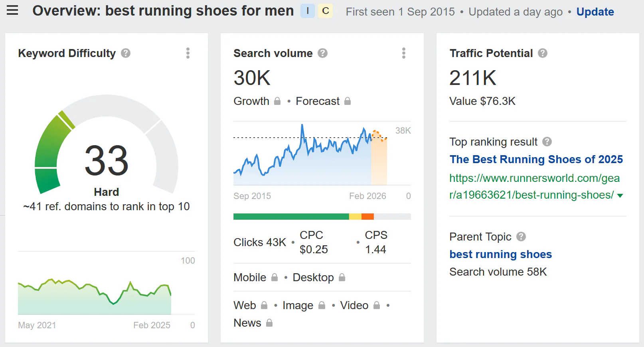The width and height of the screenshot is (644, 347).
Task: Expand the runnersworld URL dropdown arrow
Action: point(620,195)
